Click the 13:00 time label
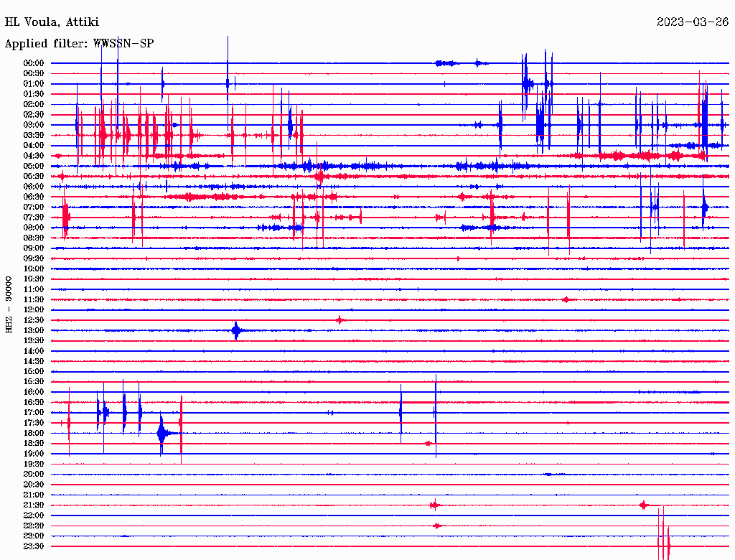This screenshot has height=560, width=735. (x=34, y=330)
